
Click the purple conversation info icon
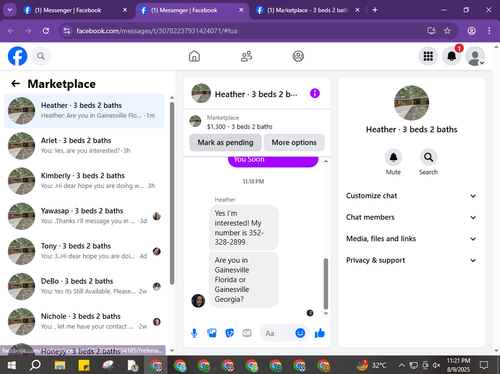[x=315, y=93]
